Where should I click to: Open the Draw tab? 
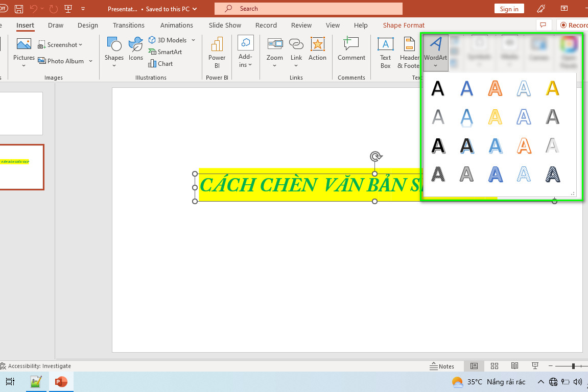click(56, 25)
